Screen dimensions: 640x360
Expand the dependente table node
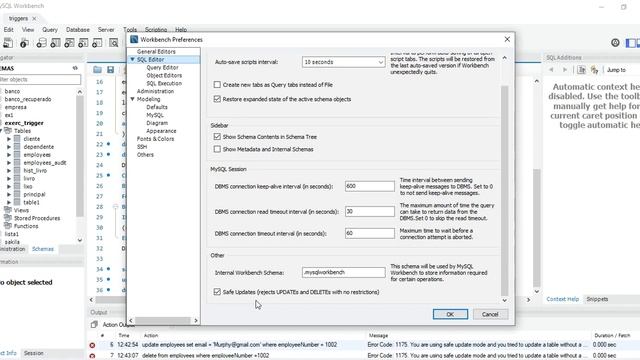tap(9, 147)
